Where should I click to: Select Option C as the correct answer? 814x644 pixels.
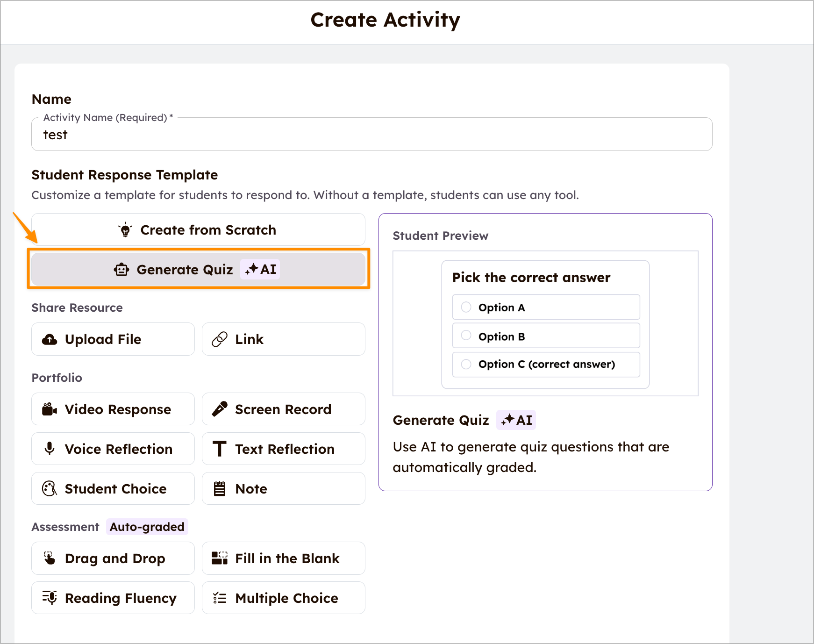[x=466, y=364]
